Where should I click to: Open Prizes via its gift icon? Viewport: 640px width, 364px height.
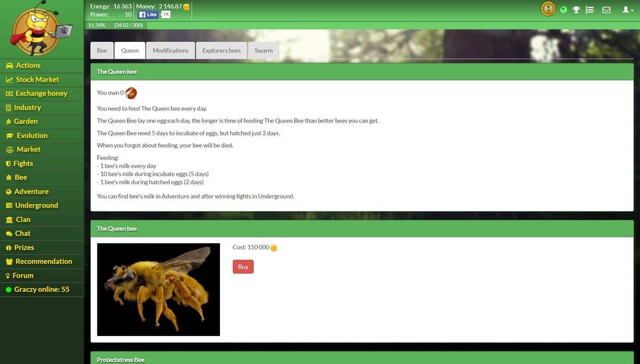(9, 248)
